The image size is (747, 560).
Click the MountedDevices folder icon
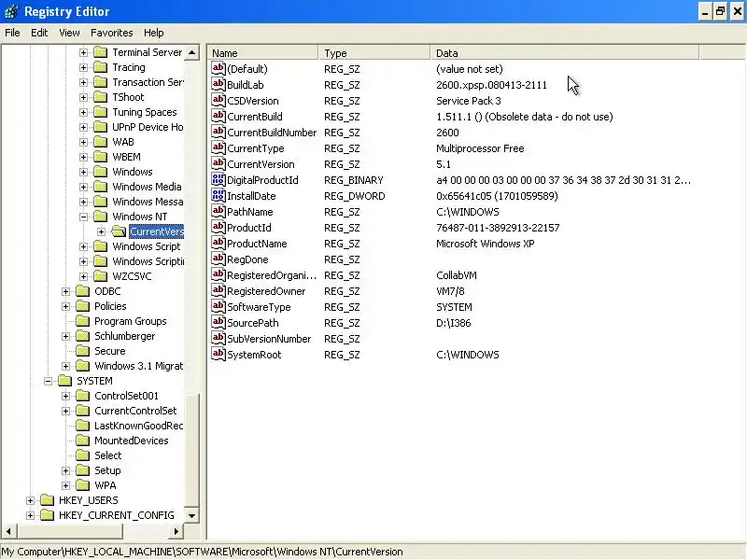pos(83,441)
